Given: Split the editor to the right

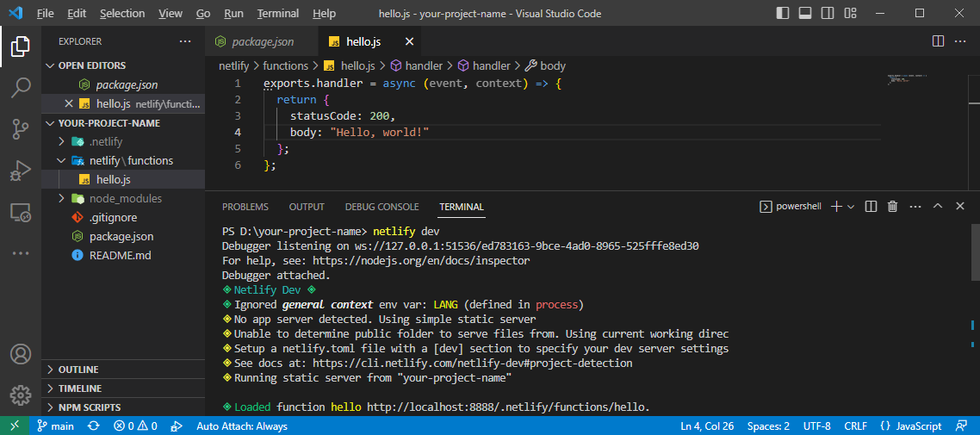Looking at the screenshot, I should pyautogui.click(x=938, y=41).
